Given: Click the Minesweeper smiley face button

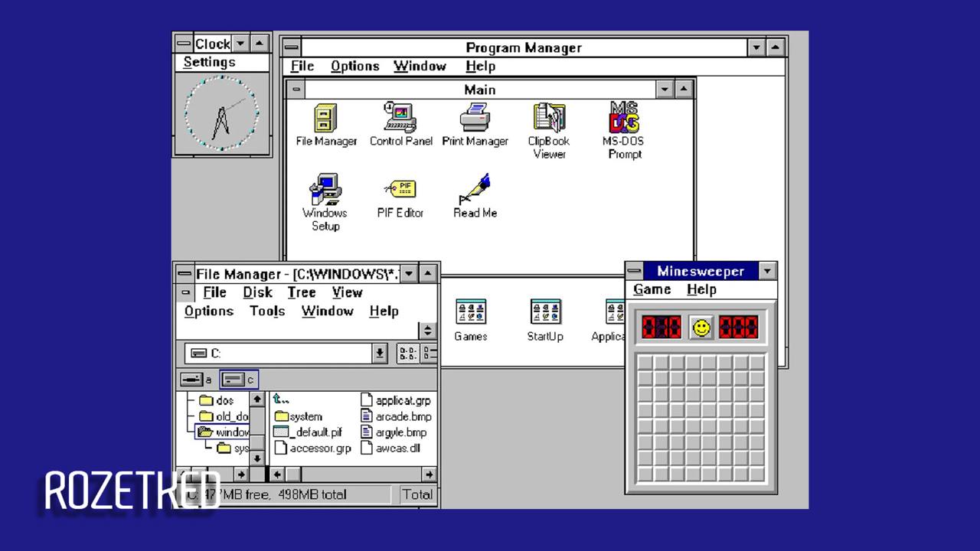Looking at the screenshot, I should 701,328.
